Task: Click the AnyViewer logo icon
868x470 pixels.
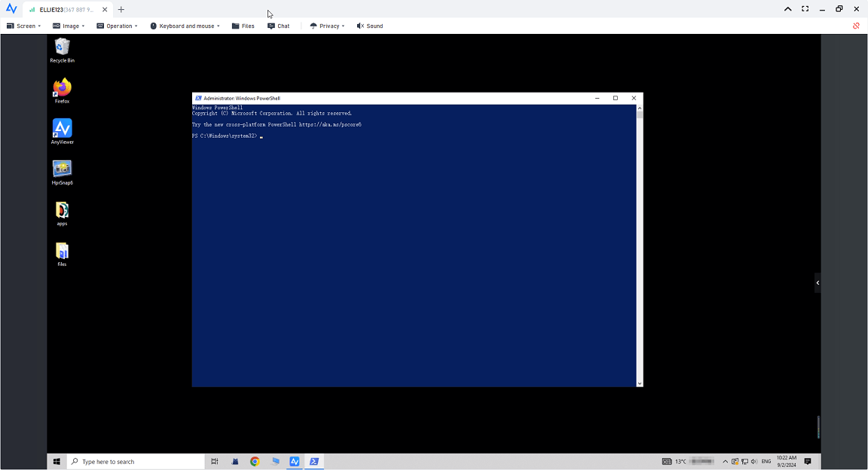Action: point(11,9)
